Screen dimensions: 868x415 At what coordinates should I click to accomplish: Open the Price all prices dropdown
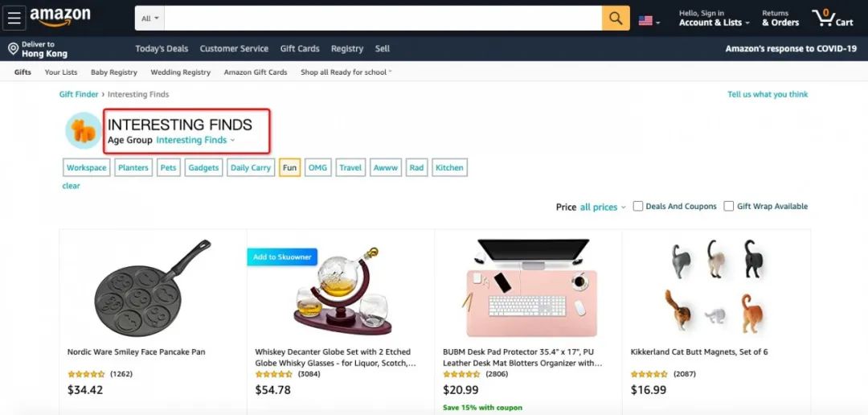[x=602, y=207]
